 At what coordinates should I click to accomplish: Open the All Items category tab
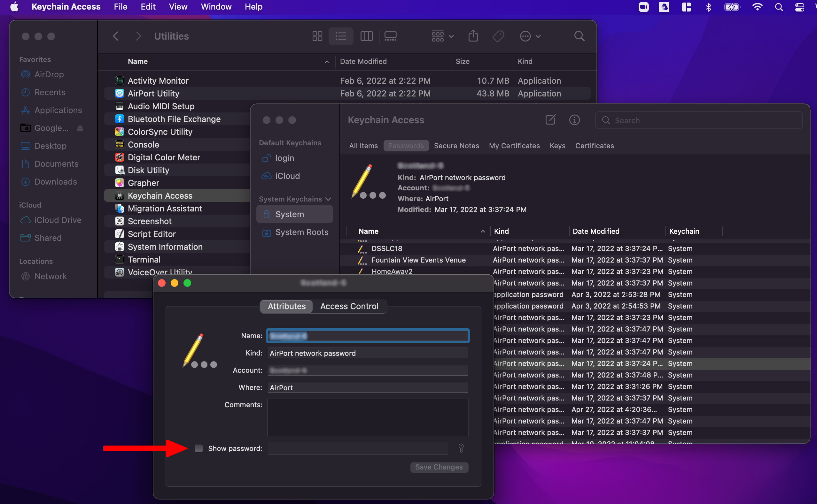(x=363, y=146)
